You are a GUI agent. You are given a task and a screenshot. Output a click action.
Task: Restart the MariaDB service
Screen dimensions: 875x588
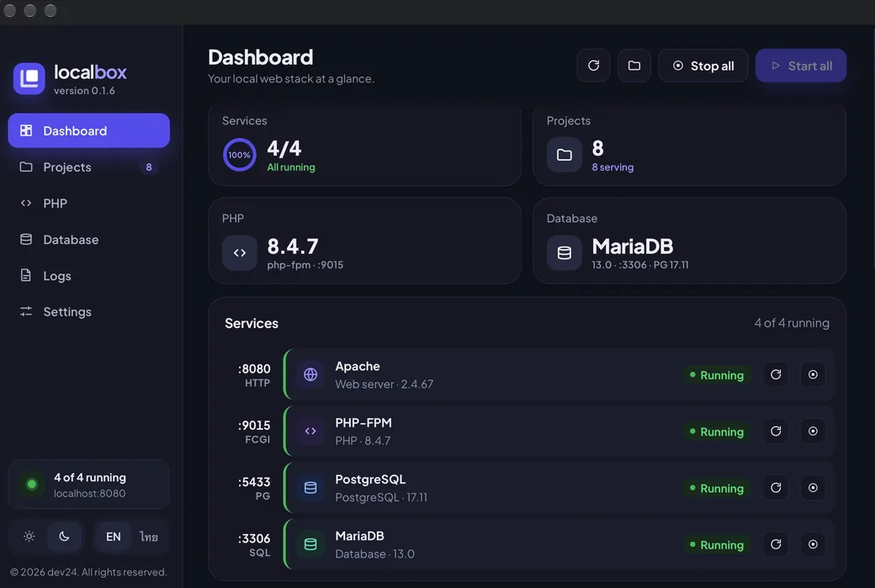point(776,544)
